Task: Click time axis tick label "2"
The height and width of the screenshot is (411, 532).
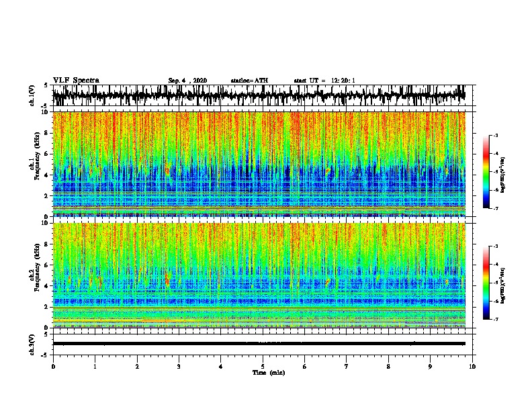Action: point(137,367)
